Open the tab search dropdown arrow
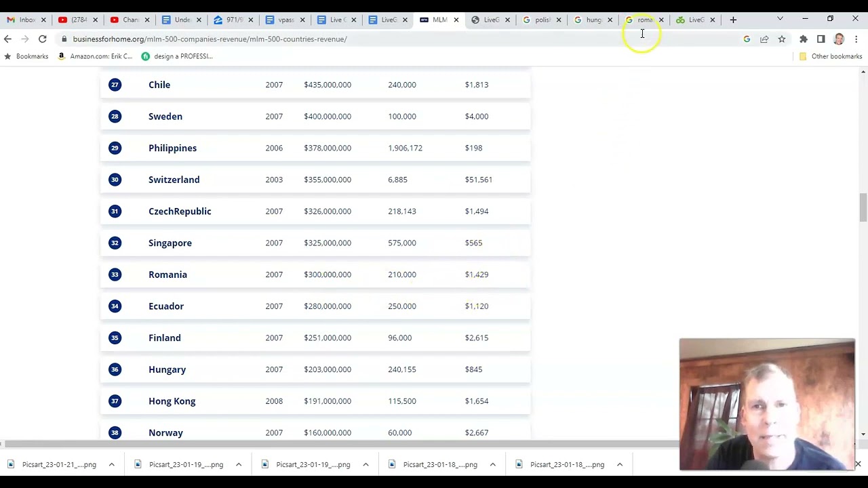Image resolution: width=868 pixels, height=488 pixels. (780, 19)
